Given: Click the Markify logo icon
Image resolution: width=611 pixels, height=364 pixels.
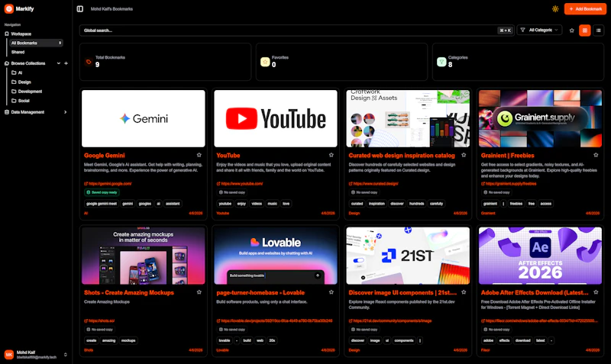Looking at the screenshot, I should point(9,8).
